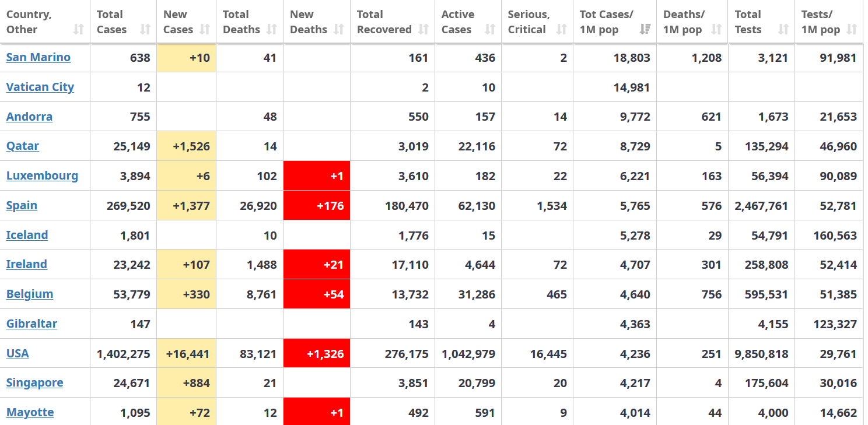Select Qatar new cases cell +1,526

tap(187, 146)
